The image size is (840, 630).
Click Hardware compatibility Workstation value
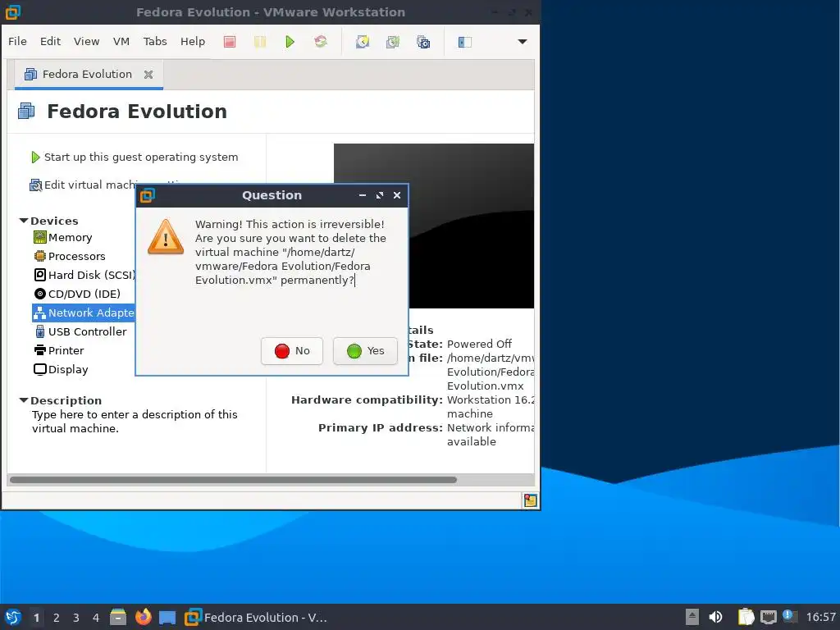coord(491,407)
